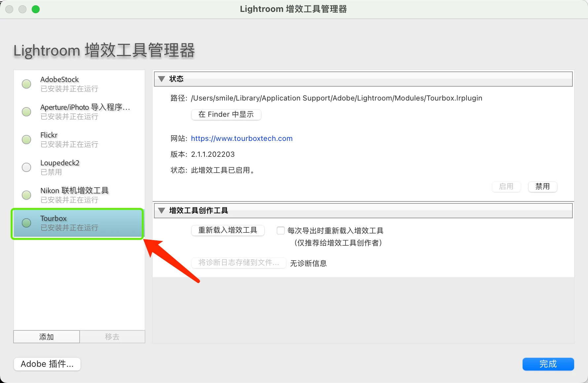Click Tourbox green status indicator

click(26, 223)
